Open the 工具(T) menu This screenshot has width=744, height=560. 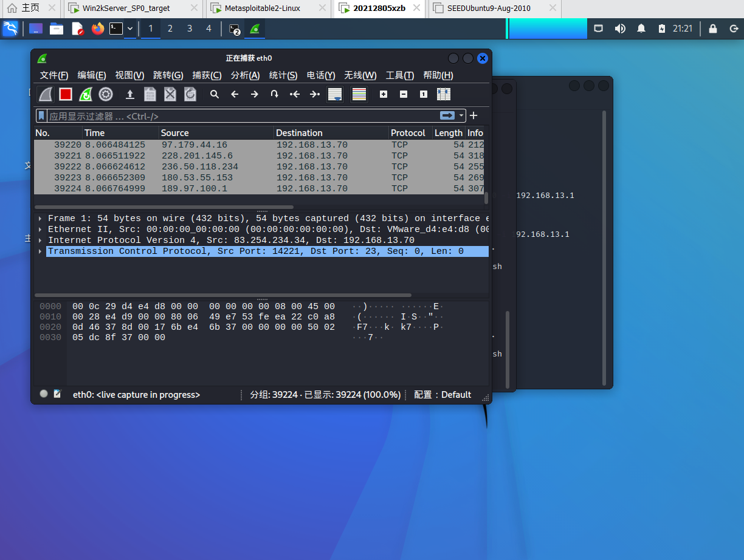pos(400,75)
